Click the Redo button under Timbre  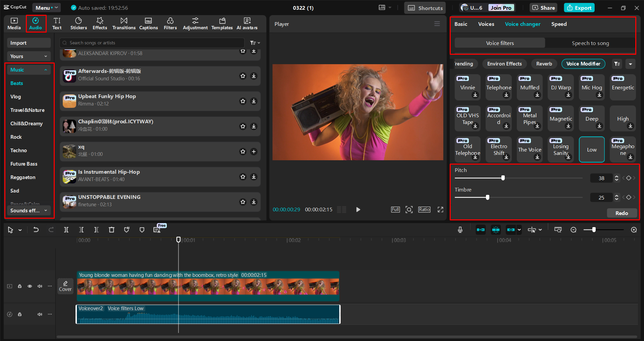tap(622, 213)
